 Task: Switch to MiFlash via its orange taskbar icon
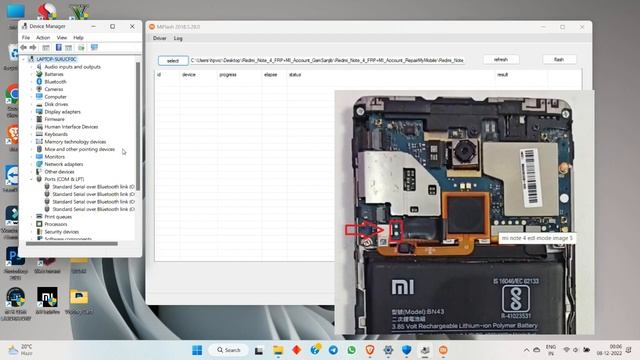click(443, 350)
